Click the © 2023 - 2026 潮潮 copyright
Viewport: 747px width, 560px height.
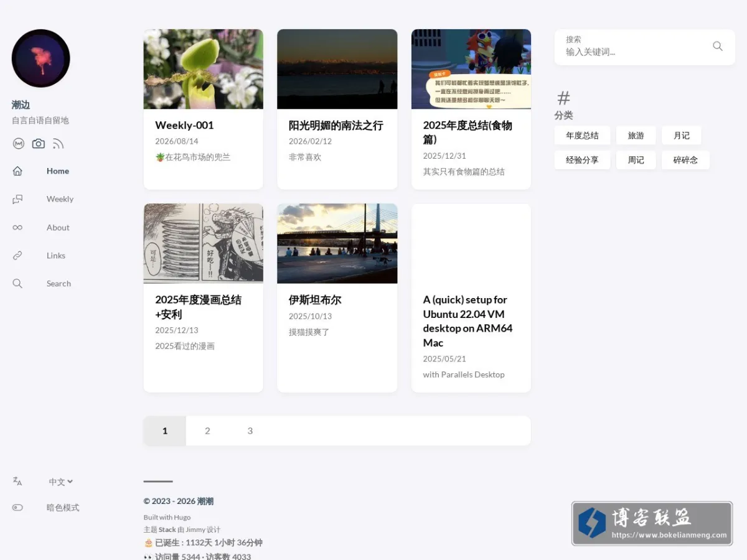pos(179,502)
